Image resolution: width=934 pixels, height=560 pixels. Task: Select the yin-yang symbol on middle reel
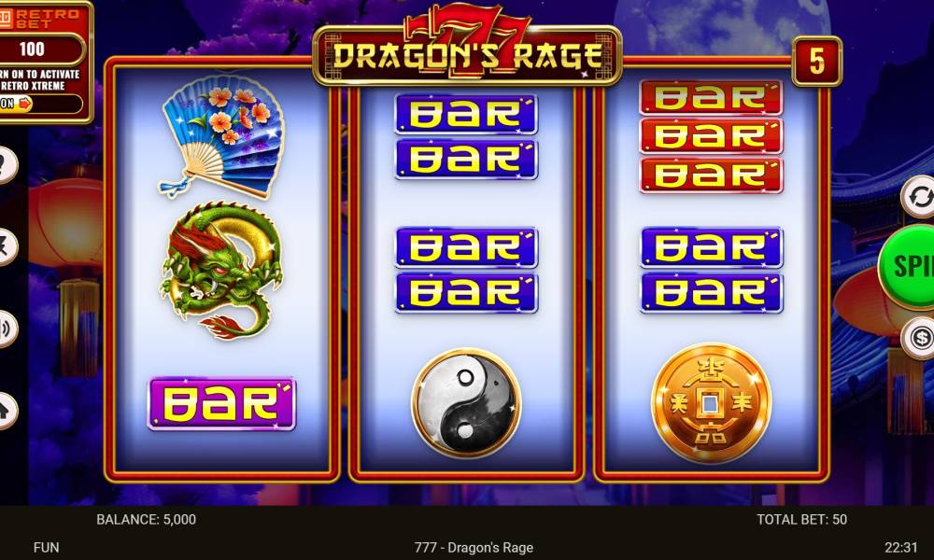pyautogui.click(x=466, y=403)
